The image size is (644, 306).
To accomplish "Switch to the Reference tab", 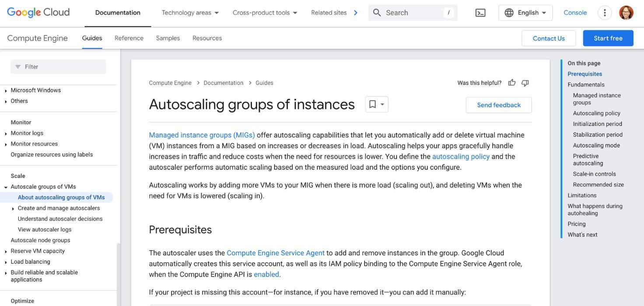I will (x=129, y=38).
